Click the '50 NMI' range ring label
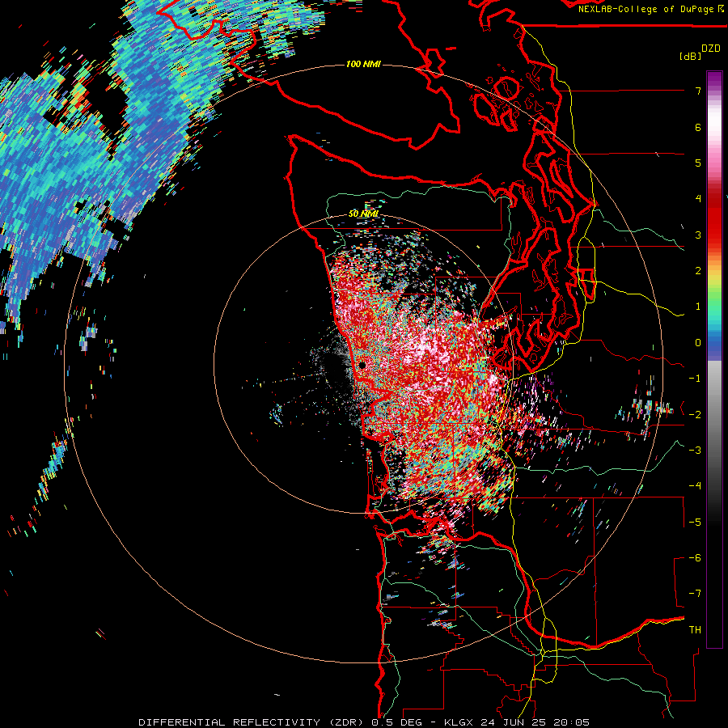This screenshot has height=728, width=728. click(x=363, y=214)
